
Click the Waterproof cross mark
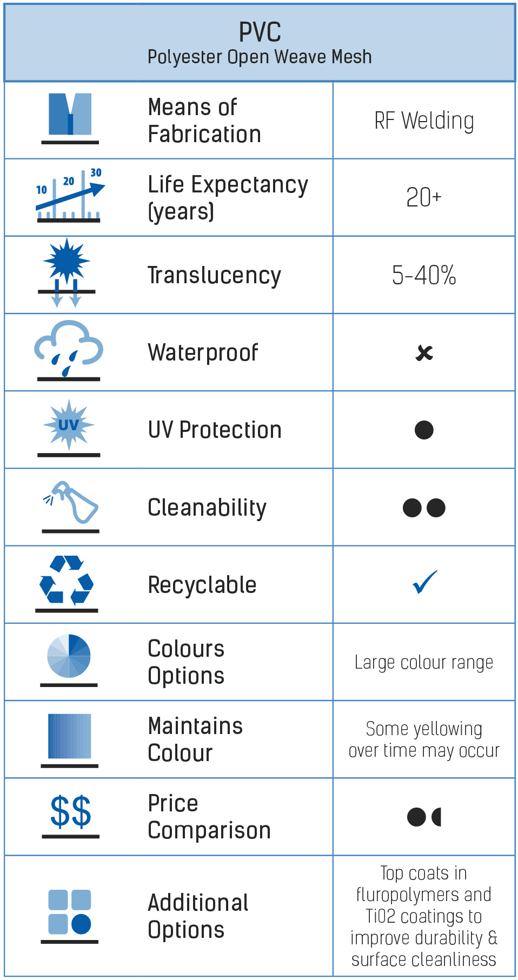click(x=424, y=353)
